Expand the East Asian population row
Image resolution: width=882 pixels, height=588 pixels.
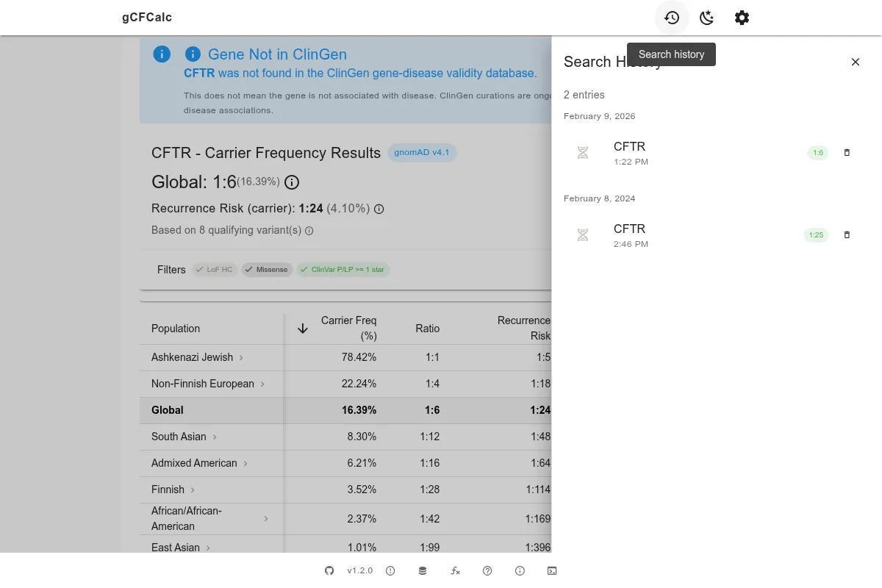(x=208, y=547)
